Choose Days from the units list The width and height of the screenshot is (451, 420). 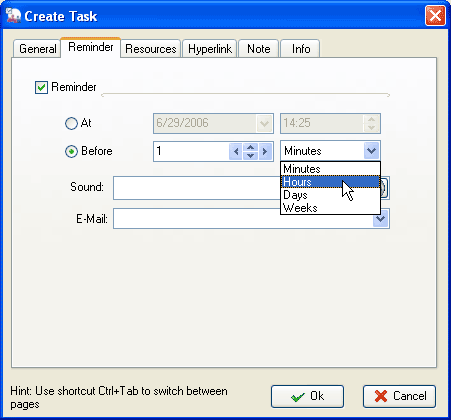coord(330,195)
